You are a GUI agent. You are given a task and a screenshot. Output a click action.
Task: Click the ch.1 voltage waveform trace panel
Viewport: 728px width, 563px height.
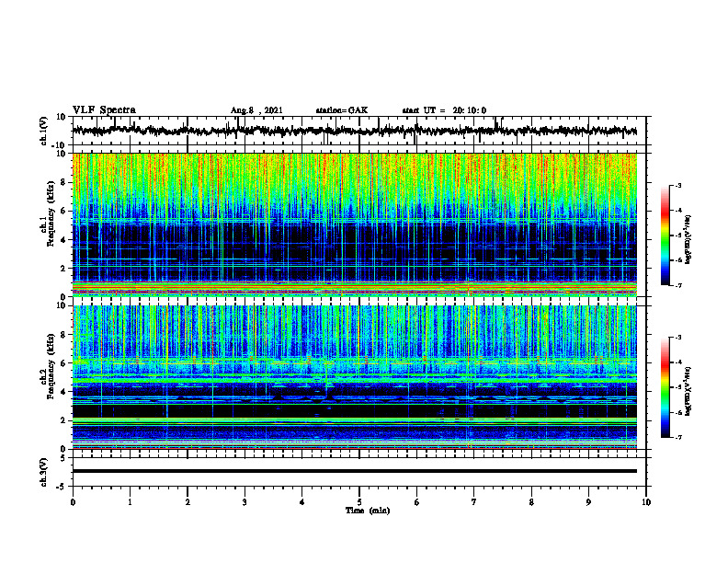[x=359, y=131]
